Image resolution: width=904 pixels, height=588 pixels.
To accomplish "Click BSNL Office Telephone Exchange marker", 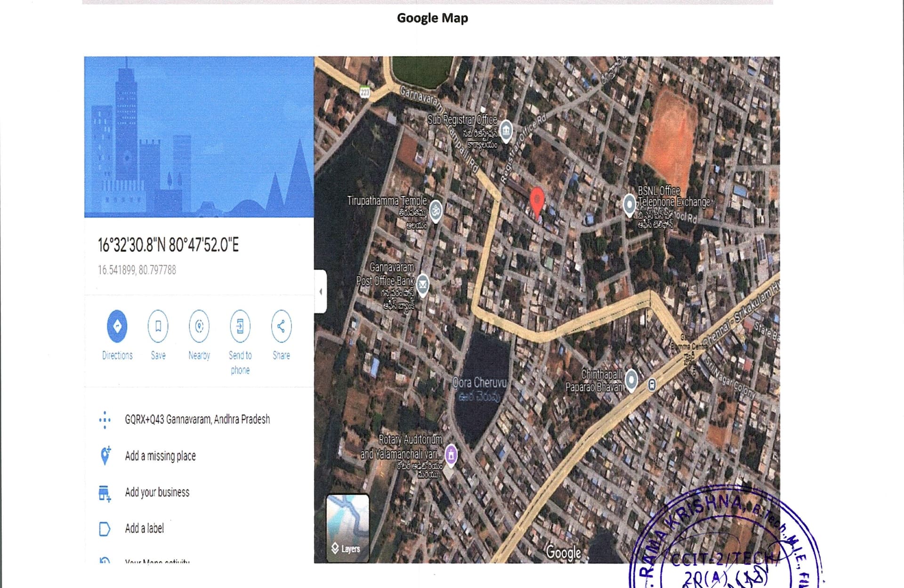I will (630, 205).
